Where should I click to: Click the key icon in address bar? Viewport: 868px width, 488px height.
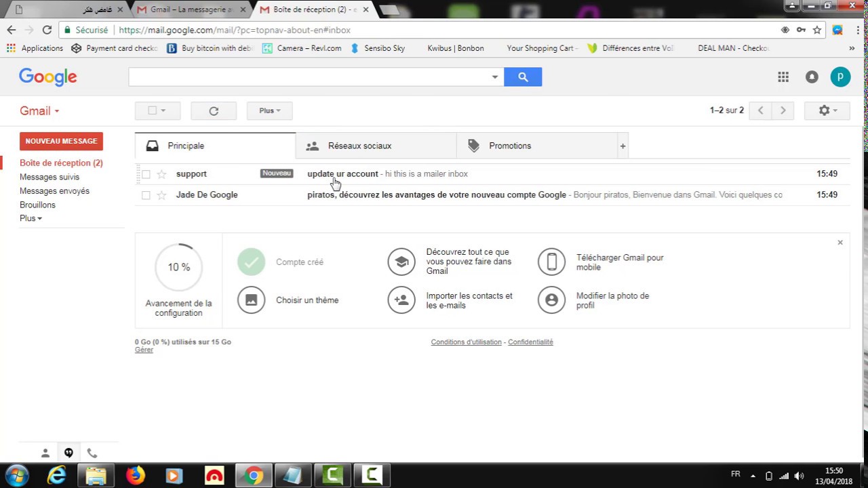pos(801,30)
